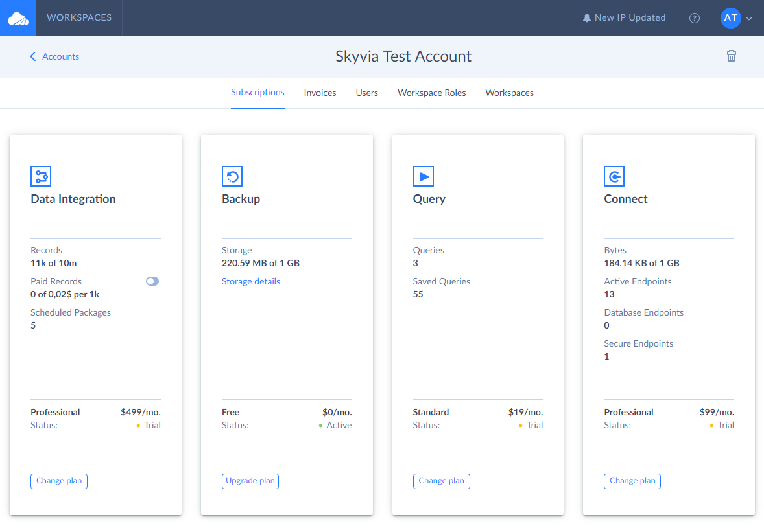Click the $99/mo. price
The height and width of the screenshot is (532, 764).
point(717,412)
